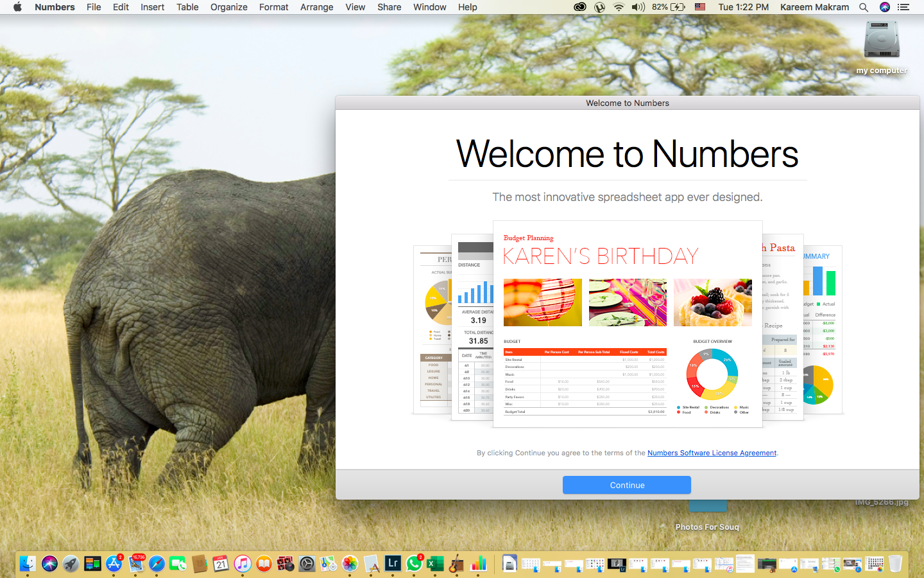
Task: Open the volume control in menu bar
Action: [x=638, y=7]
